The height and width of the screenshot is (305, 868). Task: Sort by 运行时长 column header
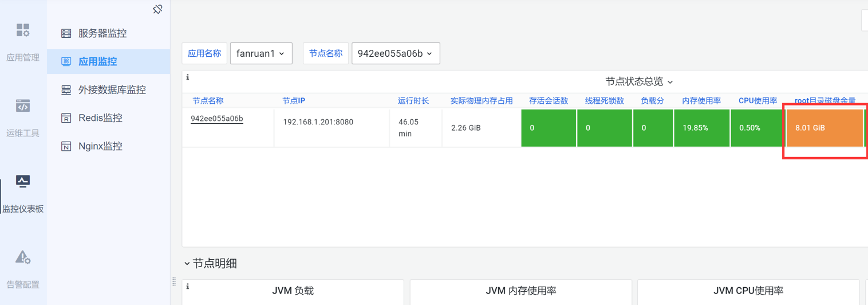(413, 100)
